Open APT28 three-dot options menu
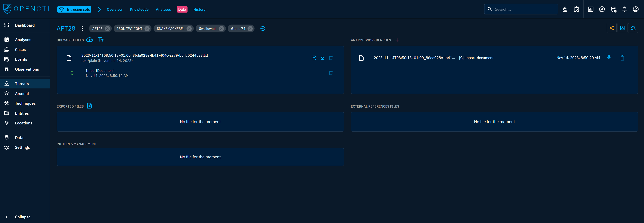The image size is (644, 223). coord(82,28)
